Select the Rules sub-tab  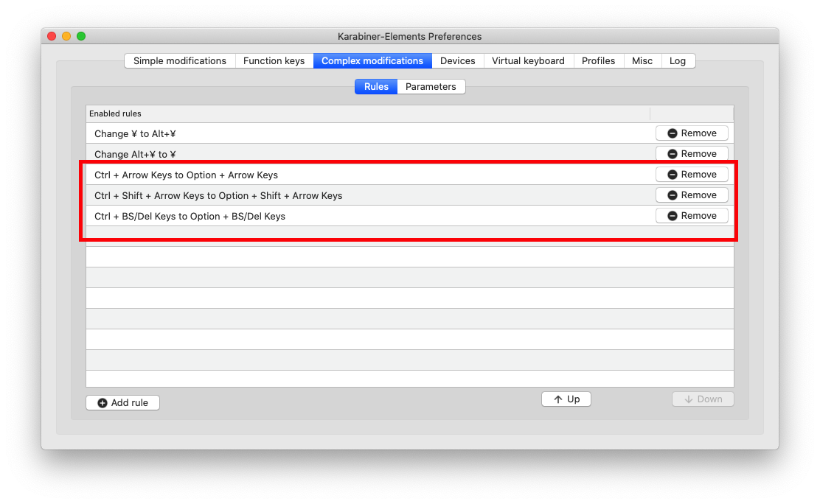376,87
